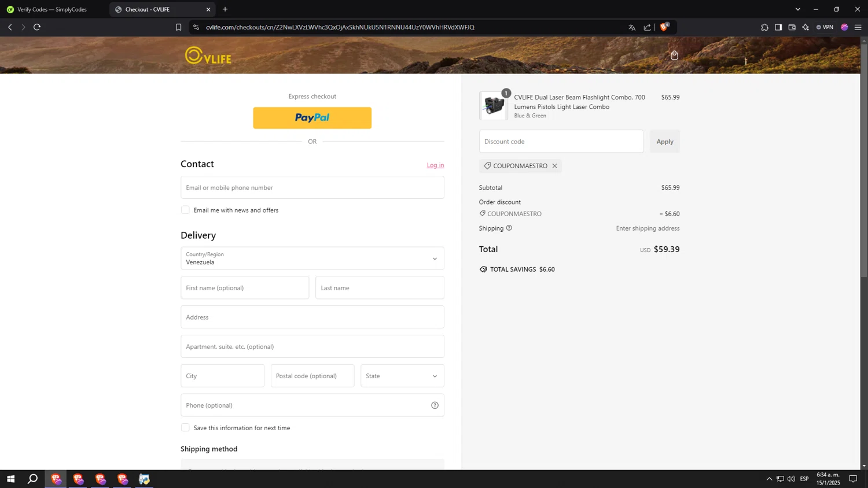
Task: Click the volume icon in system tray
Action: (x=791, y=479)
